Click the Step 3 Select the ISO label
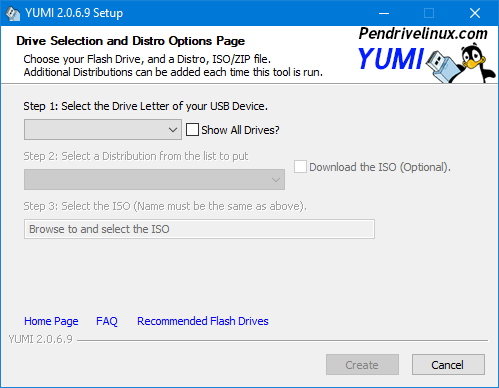The height and width of the screenshot is (388, 499). (x=165, y=206)
